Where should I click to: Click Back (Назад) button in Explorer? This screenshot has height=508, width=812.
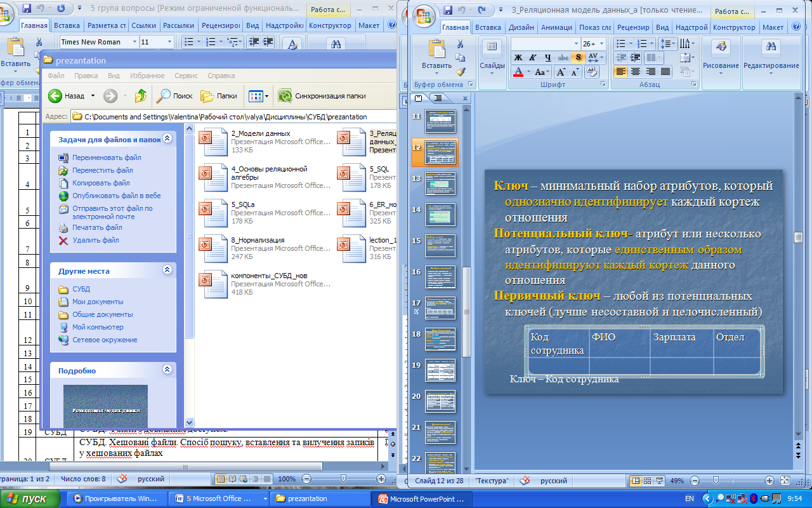(67, 96)
